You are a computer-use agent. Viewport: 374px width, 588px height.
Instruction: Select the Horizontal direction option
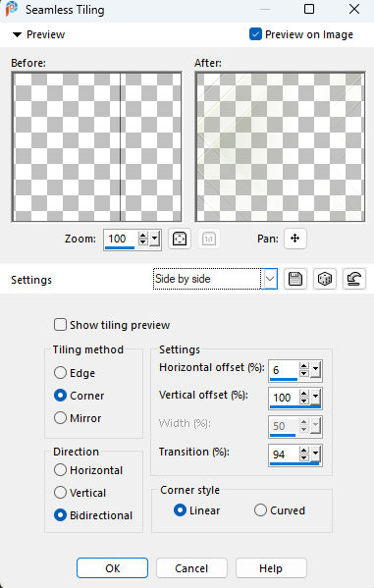[x=60, y=470]
